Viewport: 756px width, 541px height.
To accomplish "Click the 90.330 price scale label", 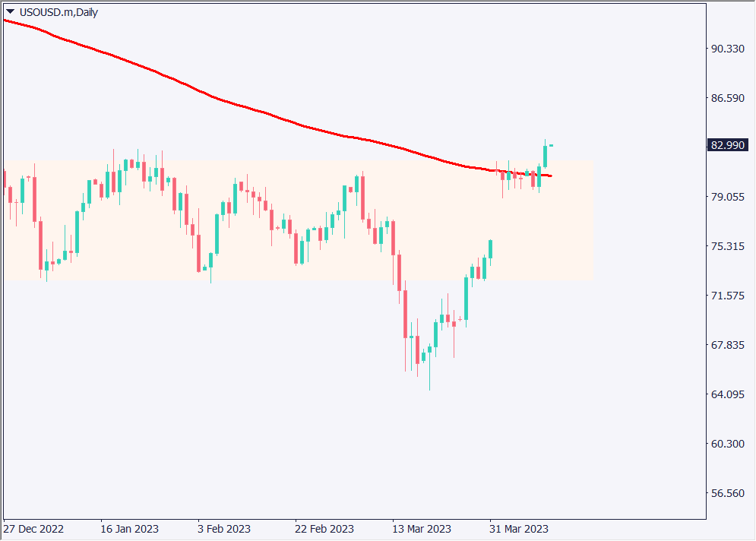I will (x=726, y=49).
